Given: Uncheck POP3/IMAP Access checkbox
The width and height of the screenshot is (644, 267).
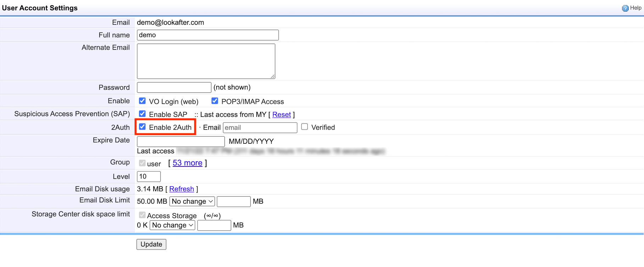Looking at the screenshot, I should 215,101.
